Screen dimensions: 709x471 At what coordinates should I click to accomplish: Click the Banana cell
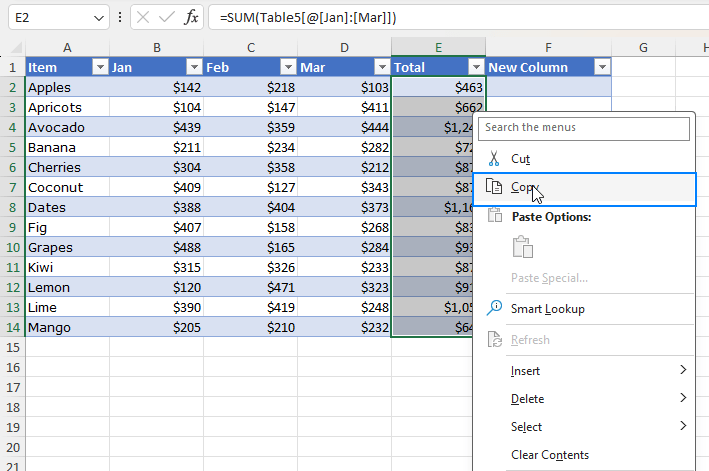[67, 147]
